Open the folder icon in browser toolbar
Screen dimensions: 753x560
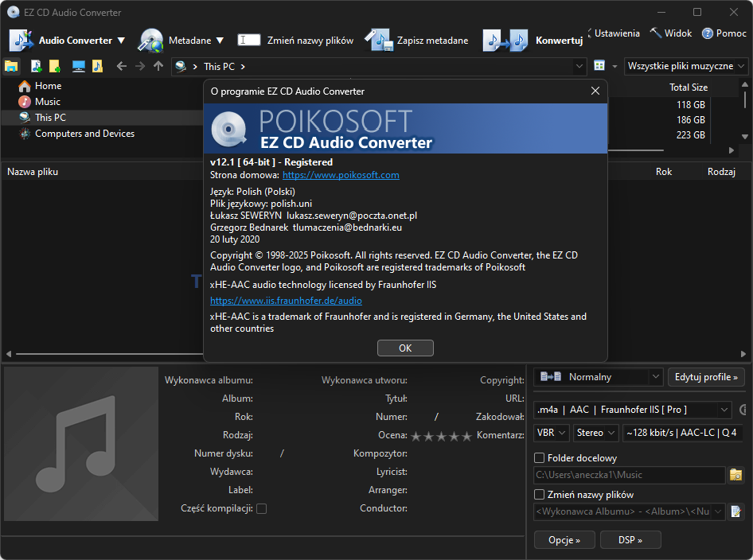[11, 66]
